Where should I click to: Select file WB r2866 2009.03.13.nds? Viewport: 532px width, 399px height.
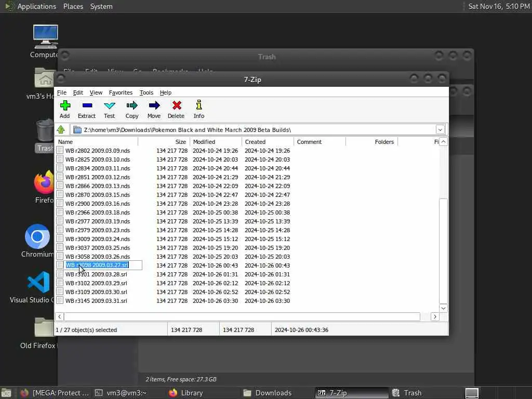98,185
